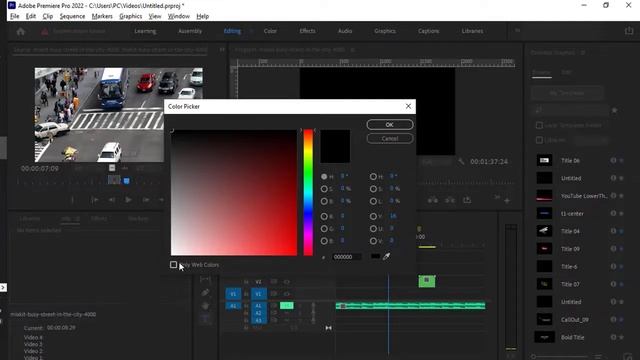The image size is (640, 360).
Task: Enable the Only Web Colors checkbox
Action: point(173,265)
